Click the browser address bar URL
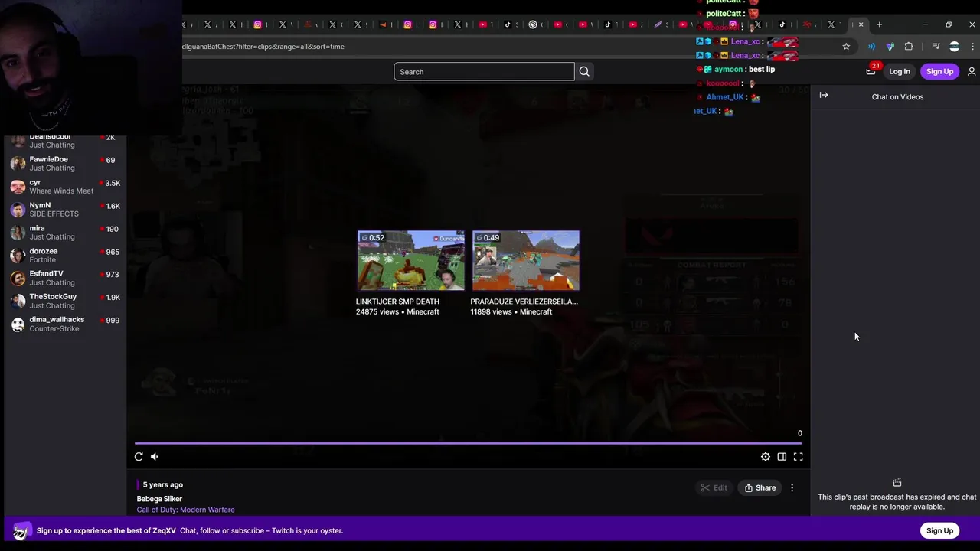Viewport: 980px width, 551px height. point(263,47)
